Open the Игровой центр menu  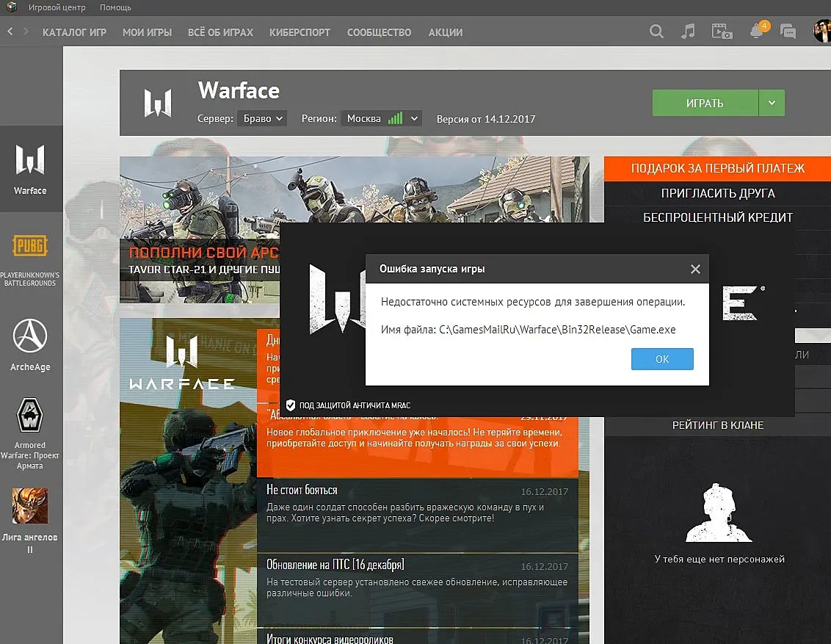pyautogui.click(x=57, y=7)
